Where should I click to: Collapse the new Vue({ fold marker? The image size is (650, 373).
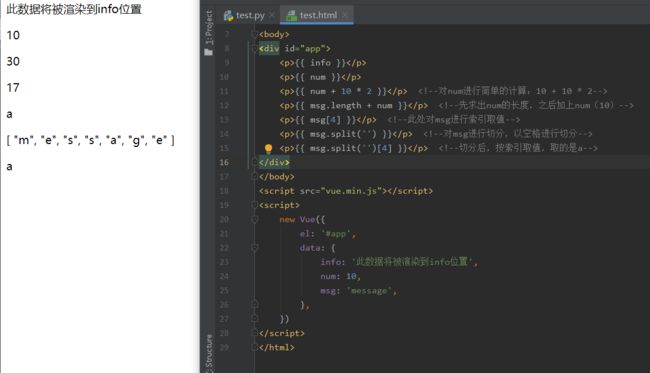[x=255, y=220]
